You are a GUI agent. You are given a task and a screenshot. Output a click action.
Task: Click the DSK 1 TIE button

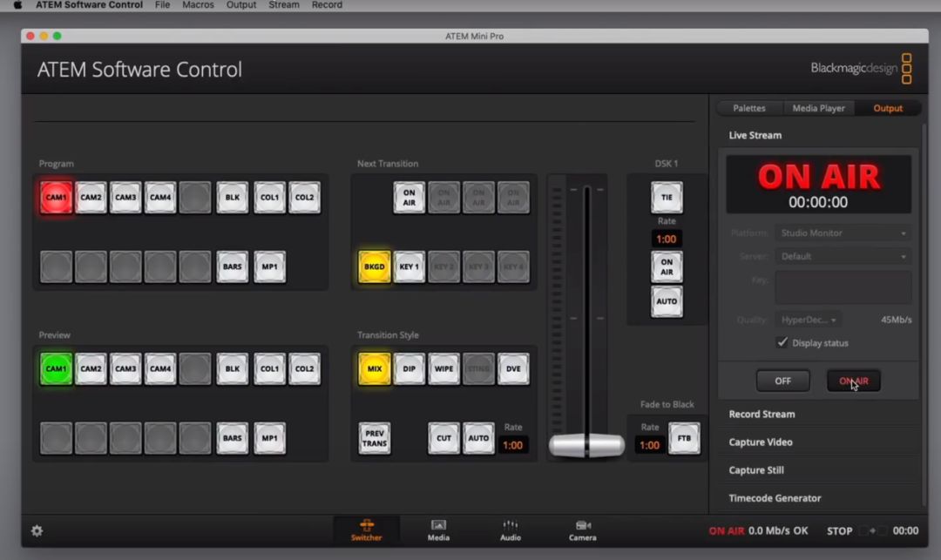(x=667, y=197)
